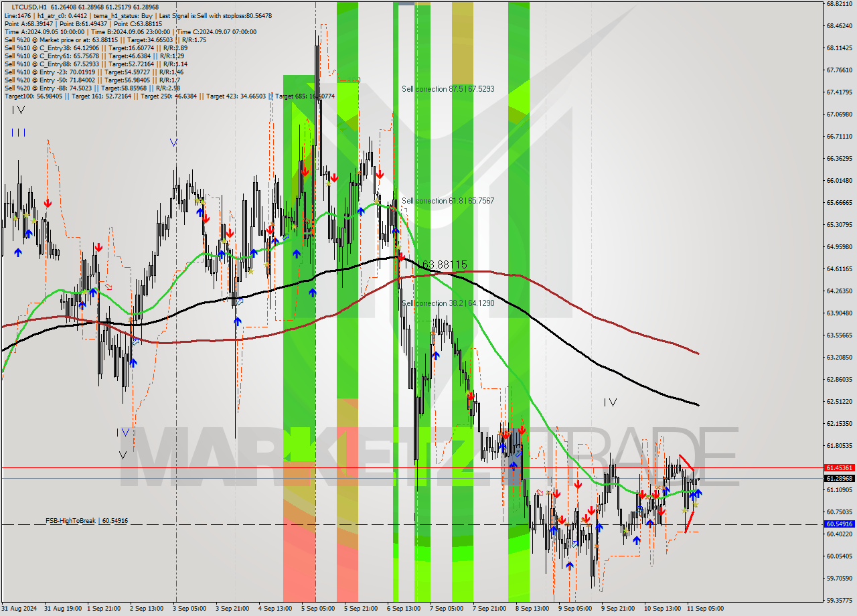Click the 'FSB-HighToBreak | 60.54916' label
Screen dimensions: 857x616
(86, 520)
